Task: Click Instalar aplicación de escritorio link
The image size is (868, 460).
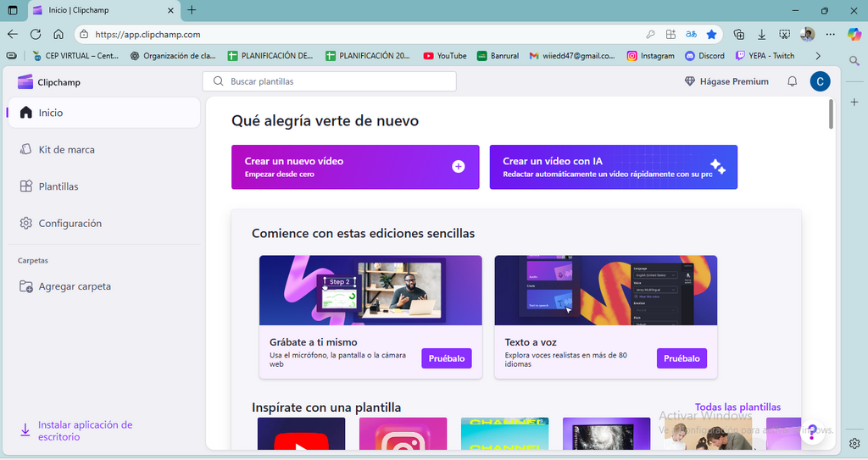Action: tap(86, 430)
